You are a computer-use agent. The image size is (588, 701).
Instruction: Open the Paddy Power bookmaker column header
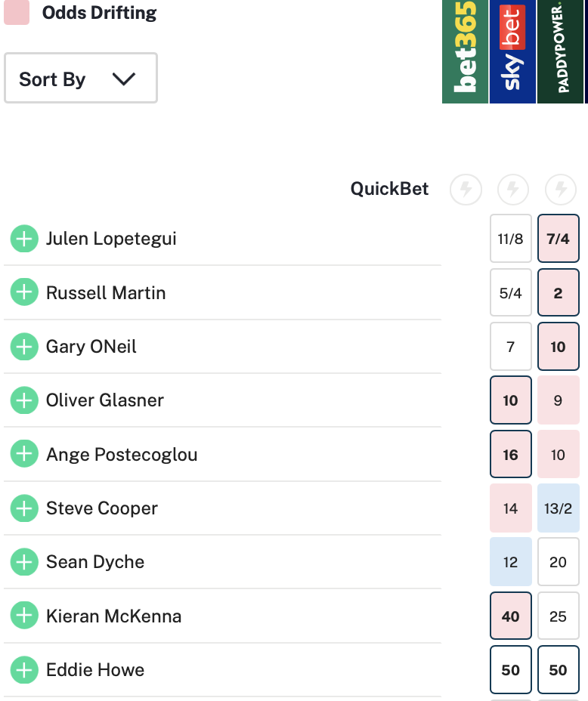coord(561,51)
